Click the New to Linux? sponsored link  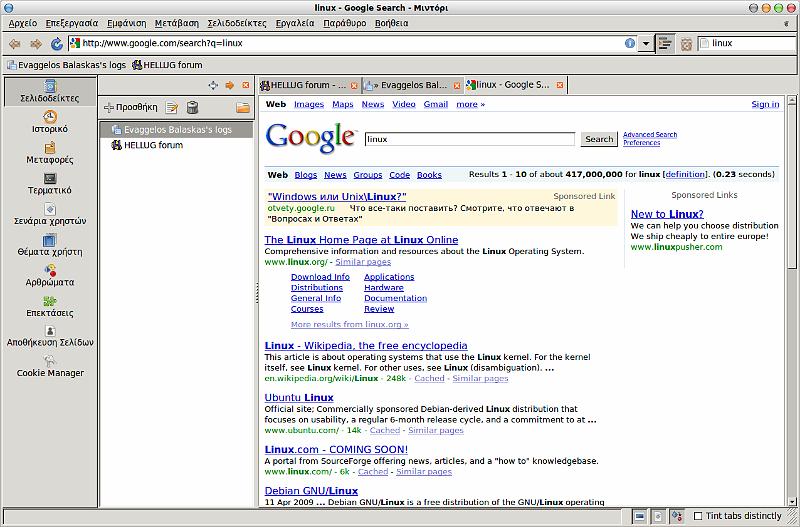point(667,214)
